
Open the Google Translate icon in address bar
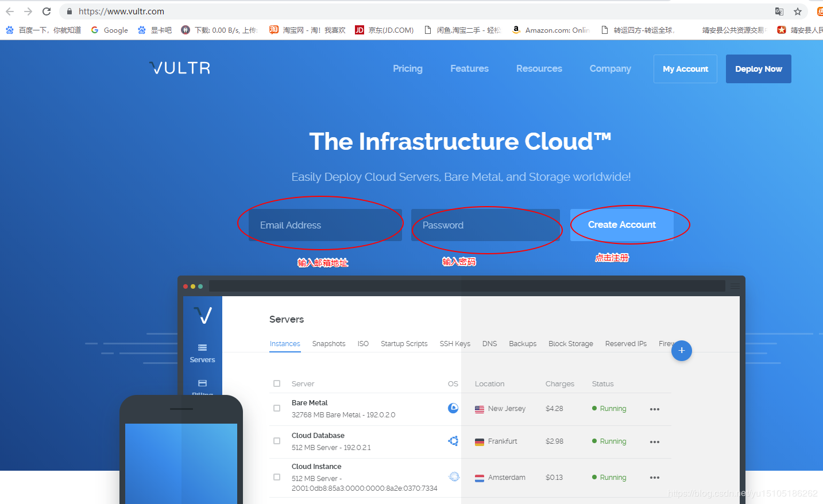click(x=779, y=11)
